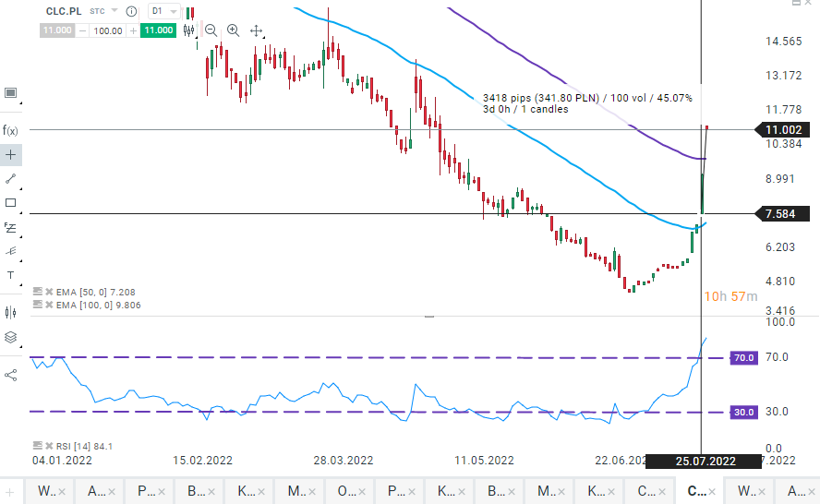The width and height of the screenshot is (820, 504).
Task: Remove the RSI [14] indicator
Action: [x=49, y=446]
